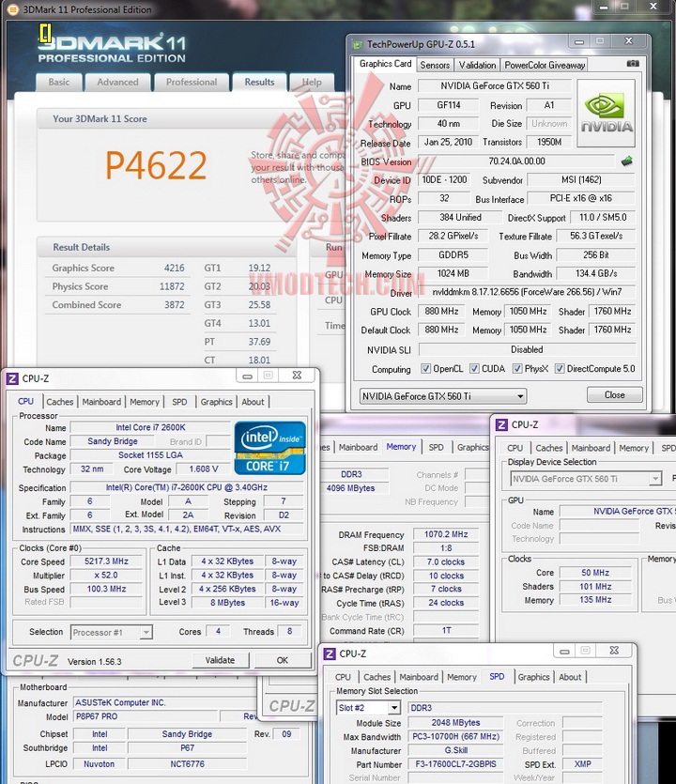This screenshot has height=784, width=676.
Task: Open the Caches tab in CPU-Z SPD window
Action: pos(377,677)
